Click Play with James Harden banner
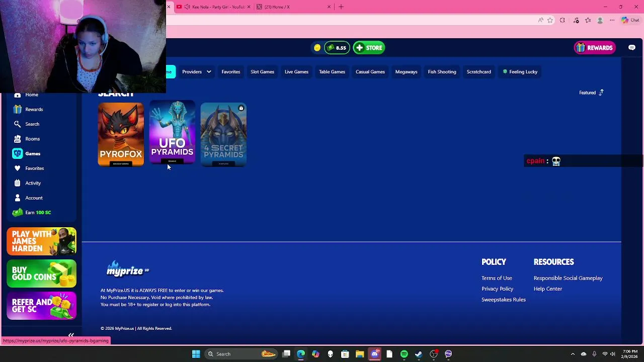 coord(42,241)
